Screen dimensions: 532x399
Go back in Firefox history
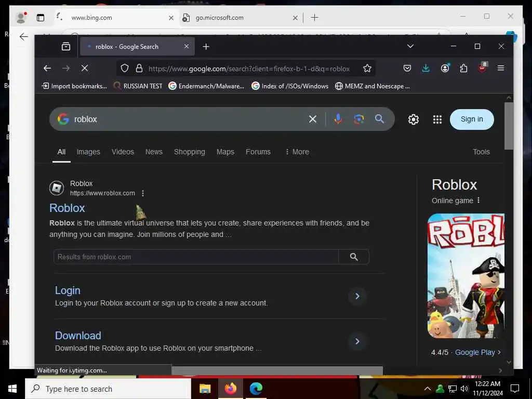[47, 68]
